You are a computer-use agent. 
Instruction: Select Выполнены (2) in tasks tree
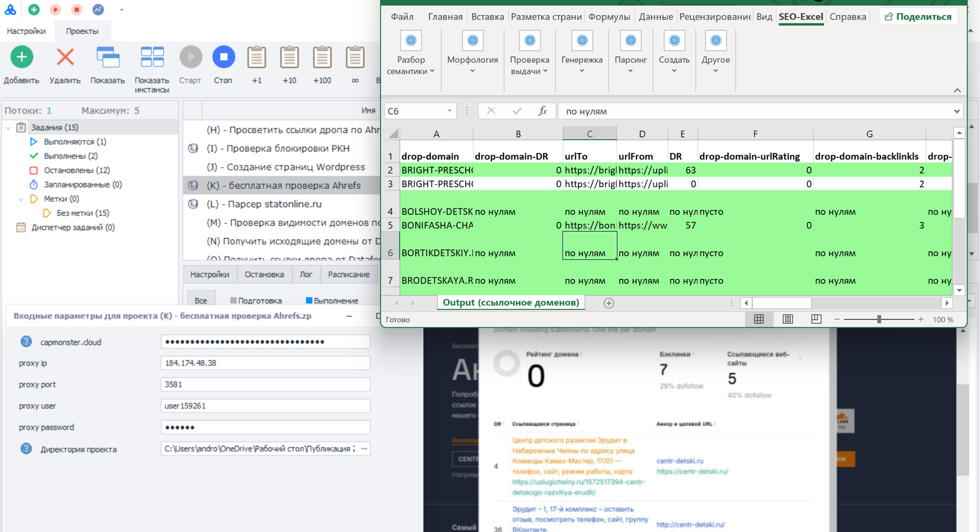(71, 156)
